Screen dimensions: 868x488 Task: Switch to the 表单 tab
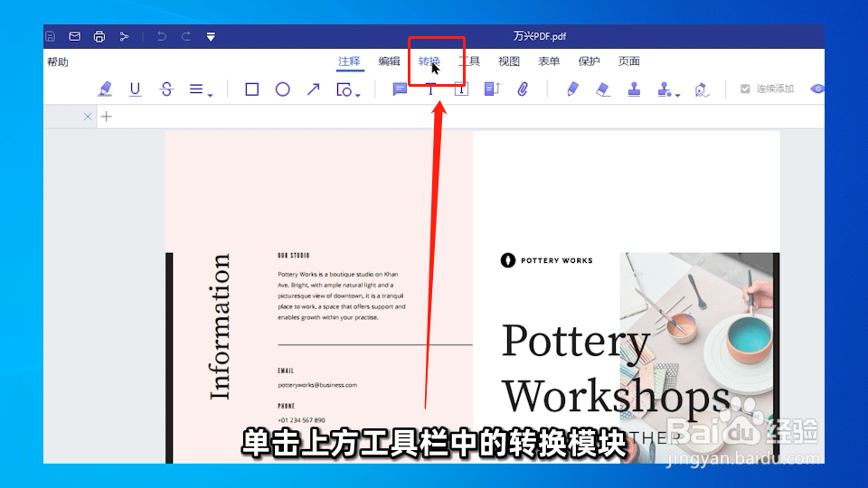click(x=549, y=61)
